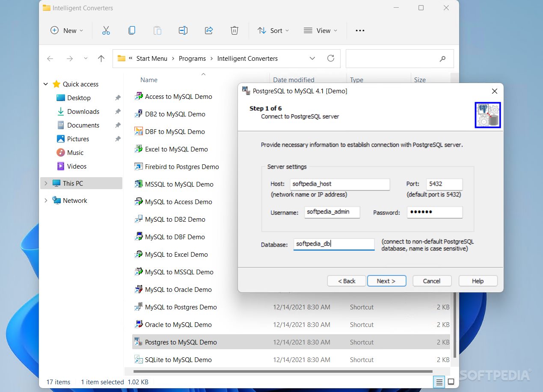
Task: Click the Intelligent Converters breadcrumb segment
Action: (x=247, y=59)
